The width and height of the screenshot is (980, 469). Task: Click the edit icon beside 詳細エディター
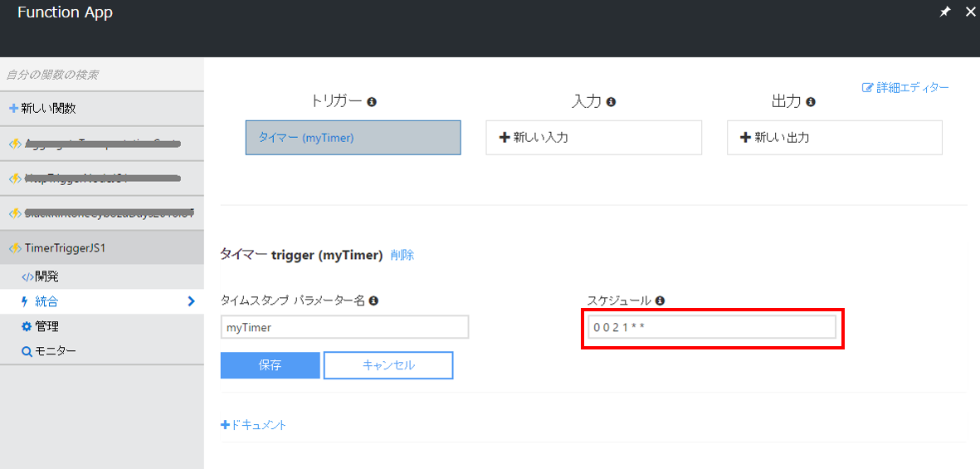pyautogui.click(x=867, y=87)
